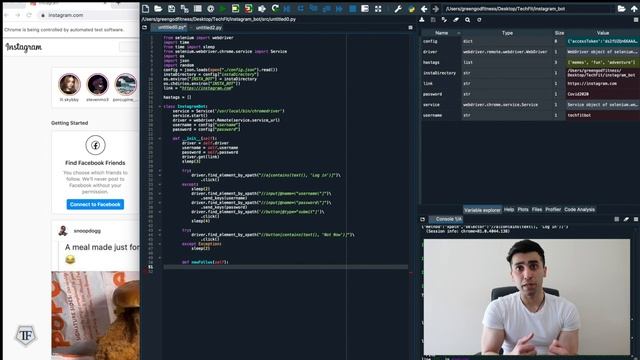Select the config variable row

[530, 41]
